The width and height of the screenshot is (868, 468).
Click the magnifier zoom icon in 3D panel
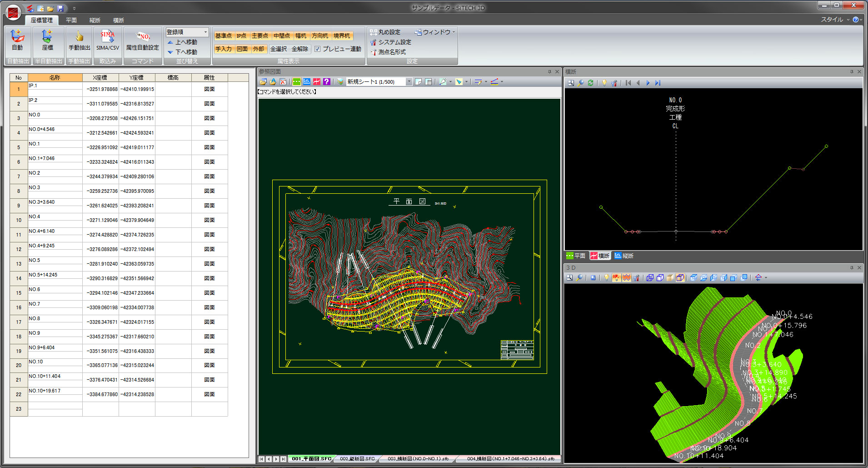[580, 277]
